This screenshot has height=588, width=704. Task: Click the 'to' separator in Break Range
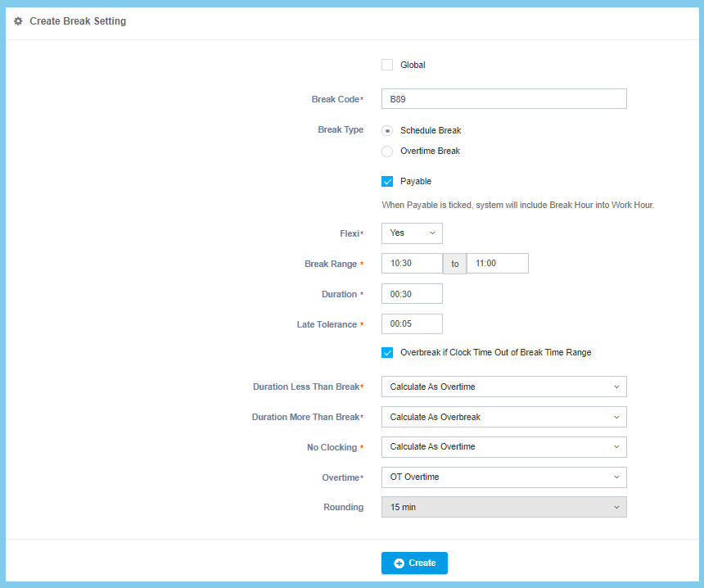(x=455, y=264)
